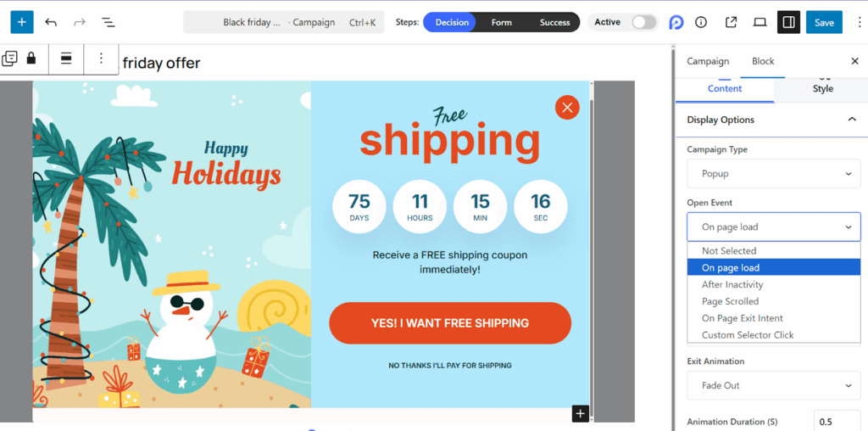
Task: Select the After Inactivity option
Action: pos(732,284)
